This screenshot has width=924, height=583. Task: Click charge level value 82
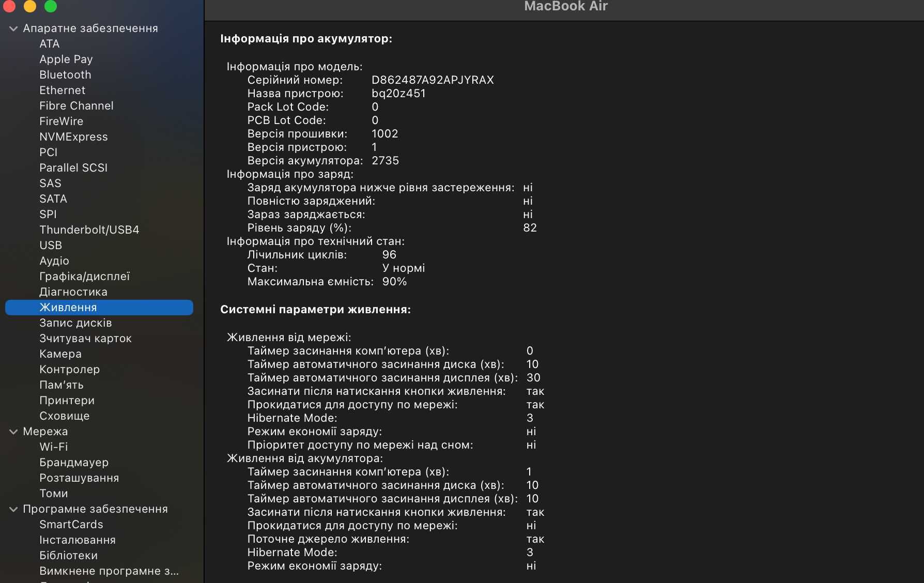point(530,228)
